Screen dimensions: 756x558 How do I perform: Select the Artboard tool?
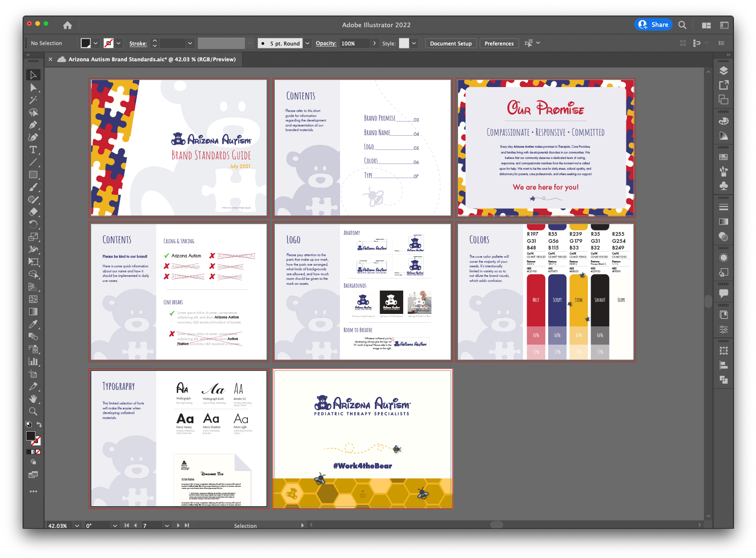pos(33,374)
